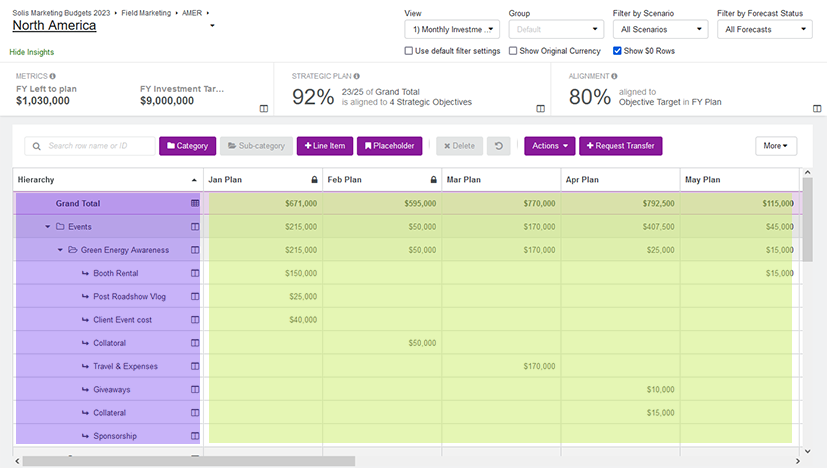Click Travel & Expenses $170,000 cell
The height and width of the screenshot is (468, 827).
[501, 366]
